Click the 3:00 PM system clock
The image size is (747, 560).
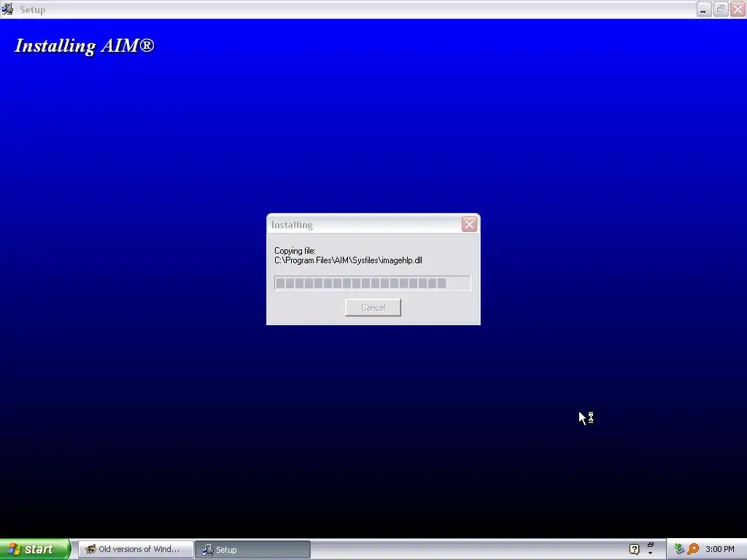pyautogui.click(x=720, y=549)
